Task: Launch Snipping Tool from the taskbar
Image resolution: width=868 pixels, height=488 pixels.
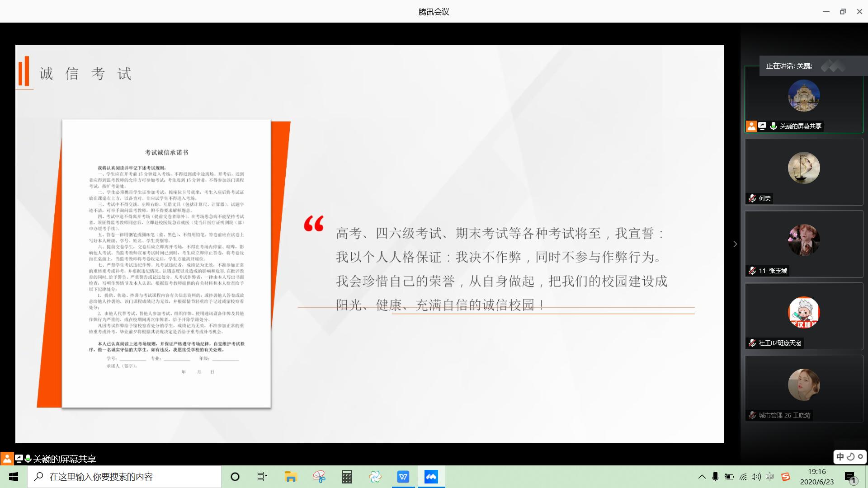Action: tap(319, 477)
